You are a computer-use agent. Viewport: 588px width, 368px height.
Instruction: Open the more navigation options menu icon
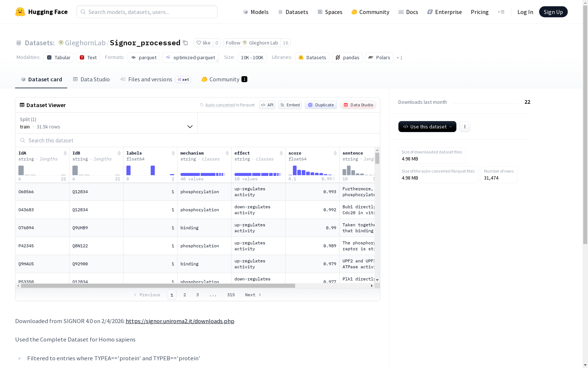[501, 12]
